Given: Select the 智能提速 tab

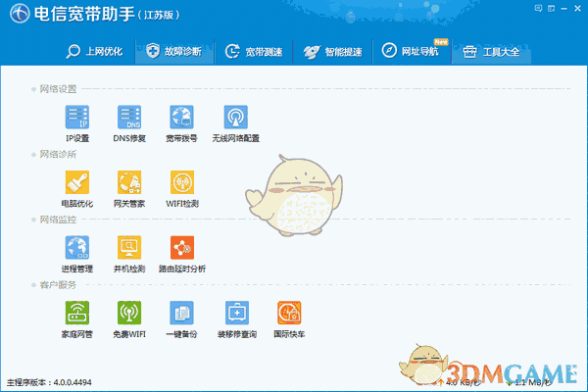Looking at the screenshot, I should [x=332, y=51].
